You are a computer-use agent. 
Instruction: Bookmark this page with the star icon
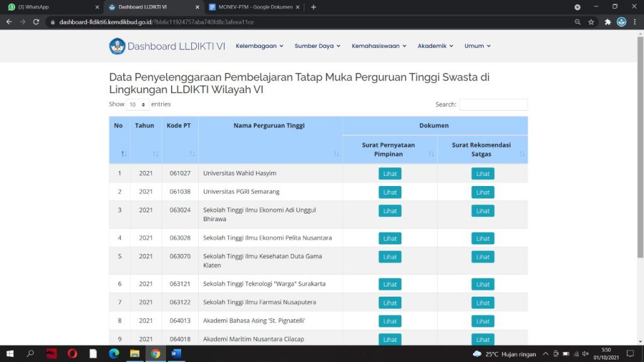point(591,21)
